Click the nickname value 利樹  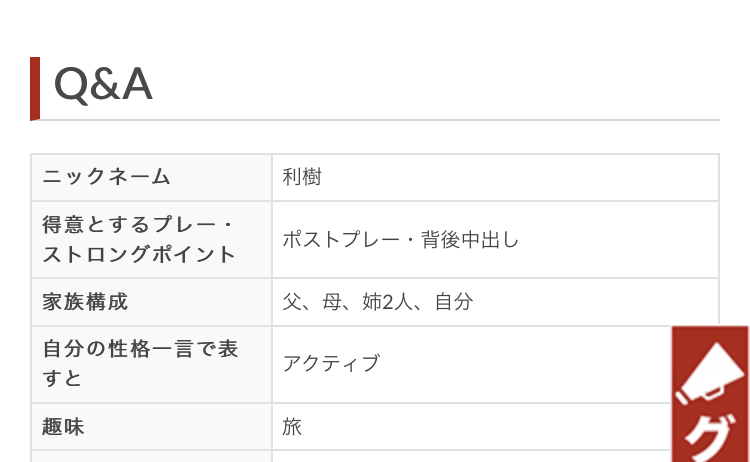click(302, 177)
